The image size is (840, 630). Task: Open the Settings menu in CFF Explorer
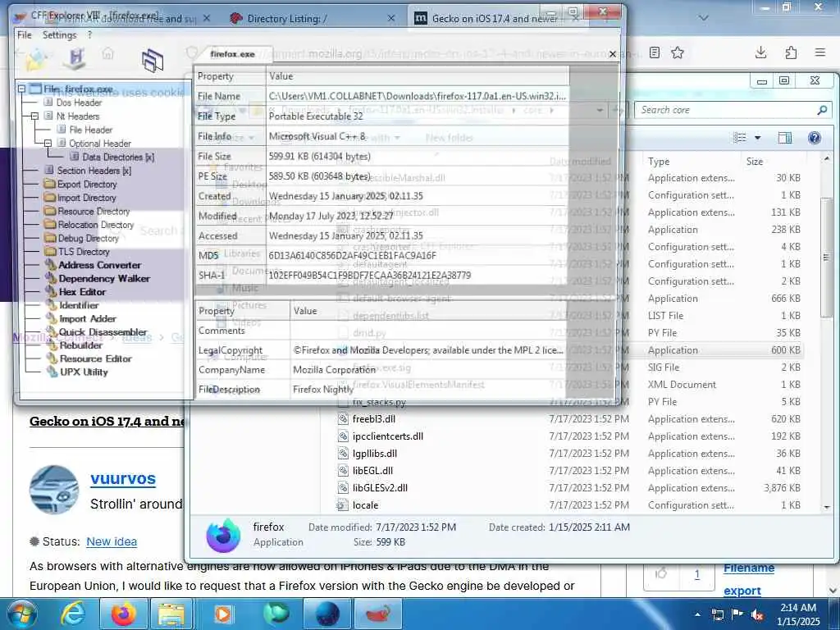tap(59, 34)
